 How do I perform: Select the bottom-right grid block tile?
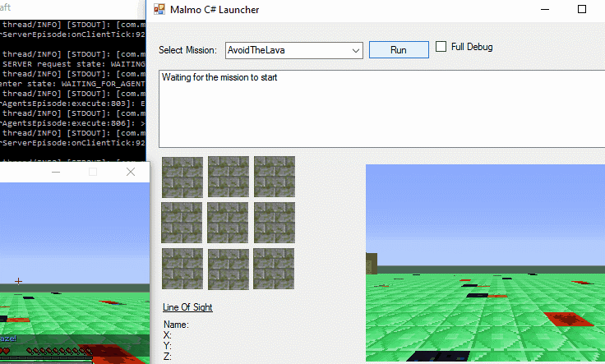[x=274, y=269]
